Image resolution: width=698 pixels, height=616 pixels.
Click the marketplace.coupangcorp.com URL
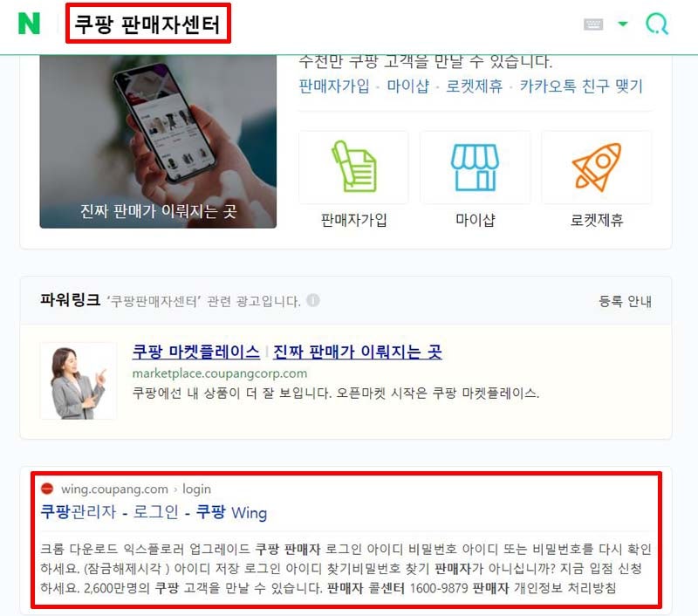coord(220,373)
